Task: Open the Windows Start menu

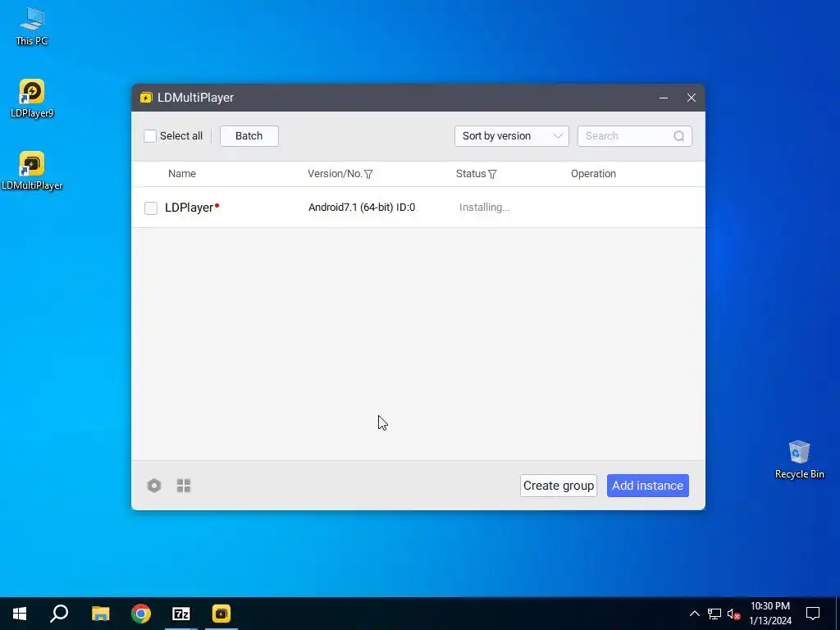Action: (x=20, y=614)
